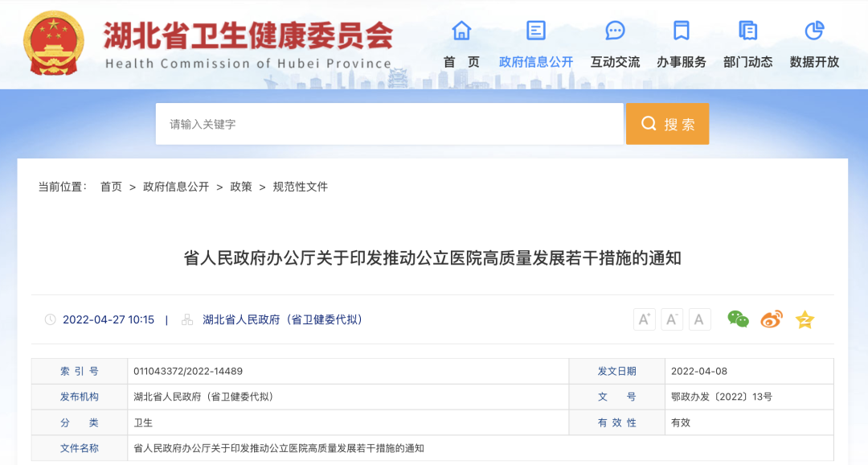Open 规范性文件 breadcrumb link
This screenshot has height=465, width=868.
301,187
